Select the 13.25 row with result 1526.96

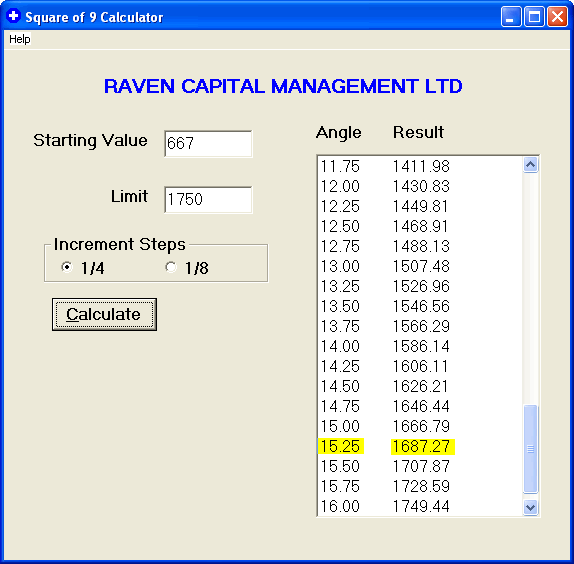[x=420, y=286]
